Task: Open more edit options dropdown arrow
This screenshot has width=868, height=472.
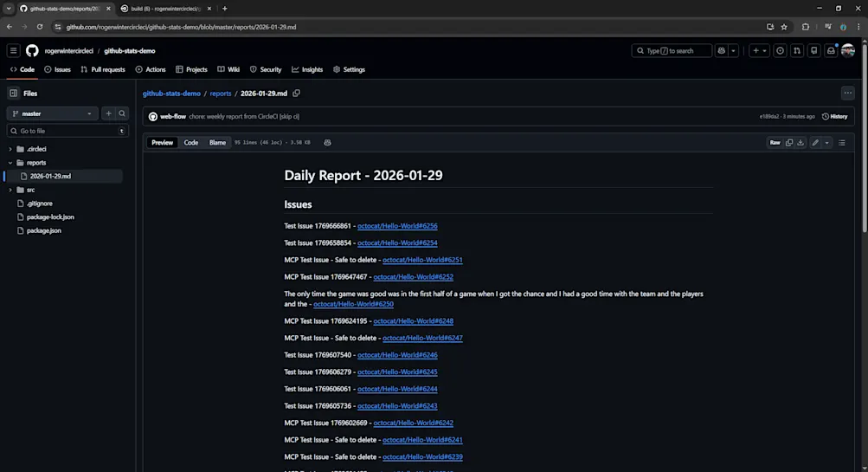Action: click(x=827, y=142)
